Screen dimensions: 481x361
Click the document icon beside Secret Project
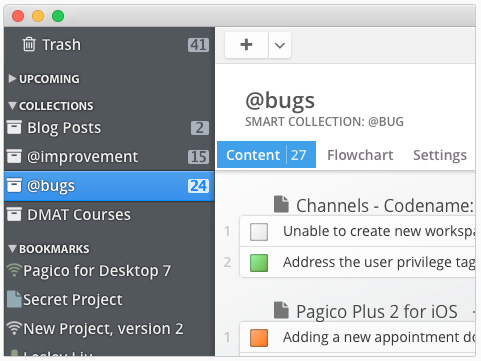(x=14, y=299)
